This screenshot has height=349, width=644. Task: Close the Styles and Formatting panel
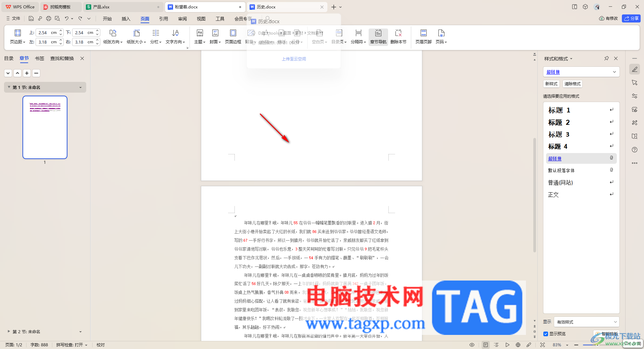(616, 58)
